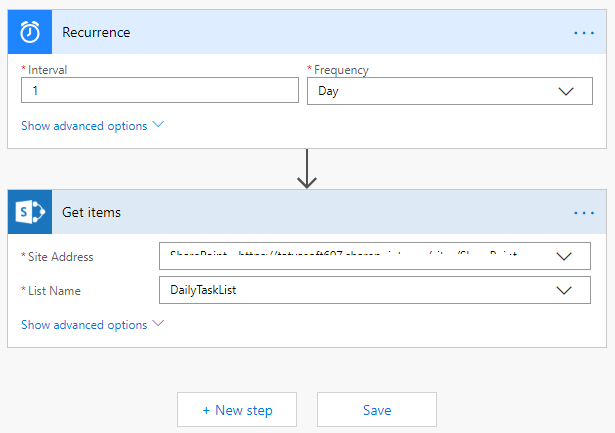Click the chevron beside Recurrence advanced options

coord(158,124)
